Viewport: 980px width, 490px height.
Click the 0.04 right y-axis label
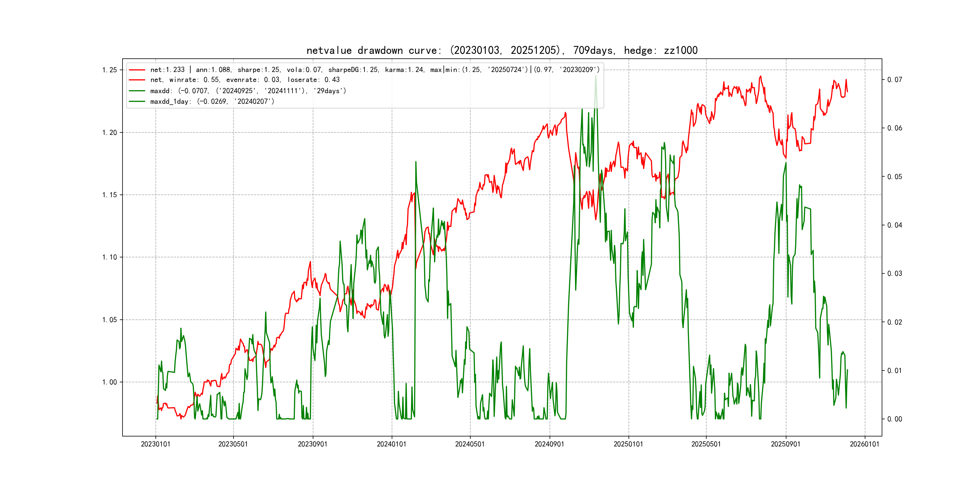pos(894,225)
